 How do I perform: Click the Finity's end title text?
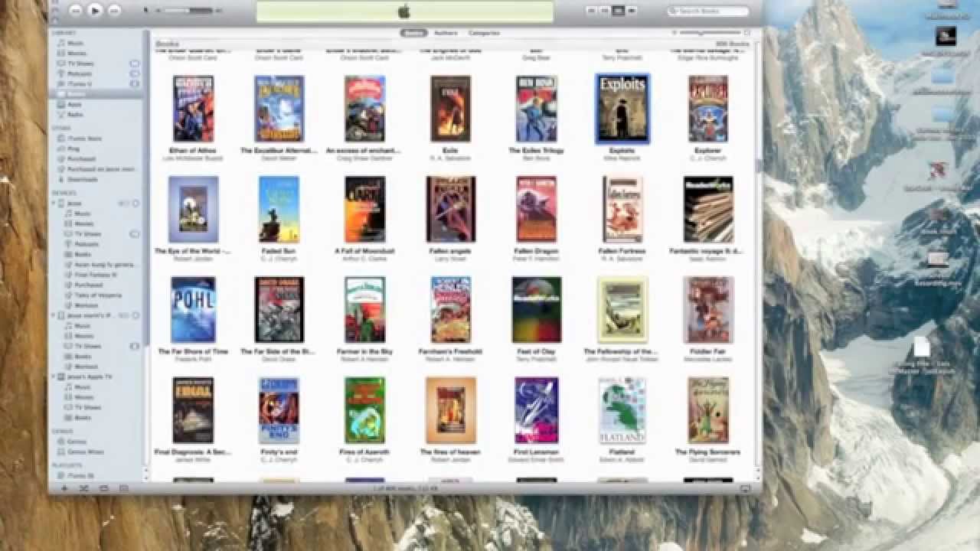[x=279, y=452]
